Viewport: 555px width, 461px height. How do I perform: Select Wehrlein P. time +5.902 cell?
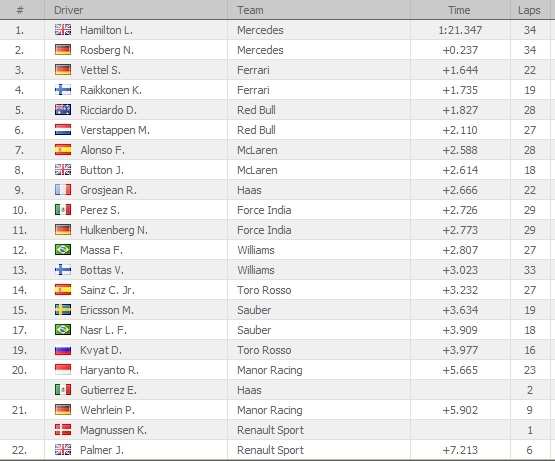pyautogui.click(x=460, y=410)
